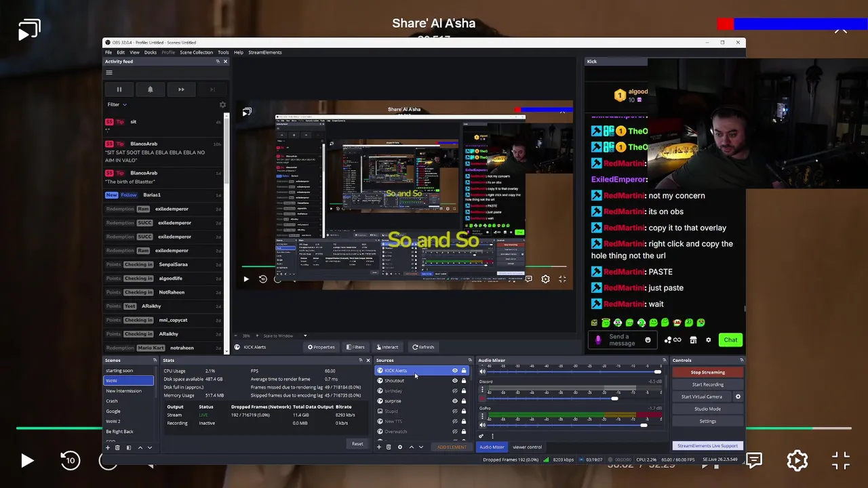
Task: Open Activity feed settings gear
Action: click(x=222, y=104)
